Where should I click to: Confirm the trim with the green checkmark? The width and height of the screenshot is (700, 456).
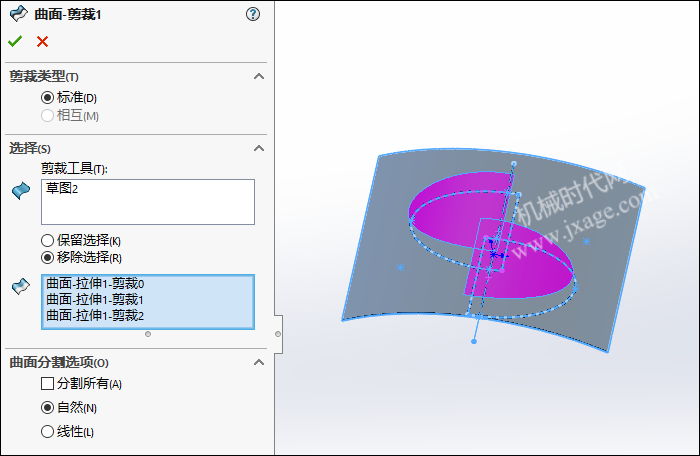click(x=15, y=42)
